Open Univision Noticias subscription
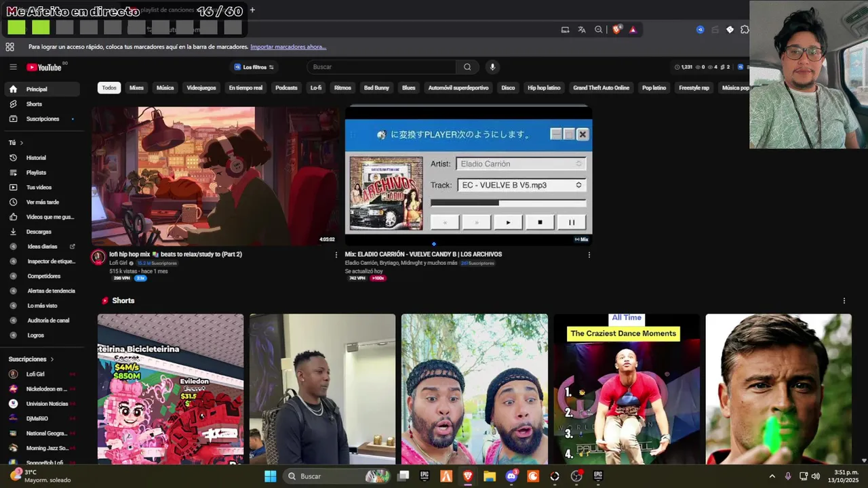This screenshot has height=488, width=868. (42, 404)
